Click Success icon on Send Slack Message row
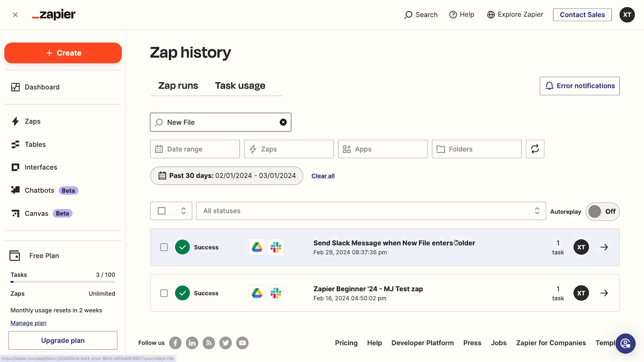644x362 pixels. coord(182,247)
